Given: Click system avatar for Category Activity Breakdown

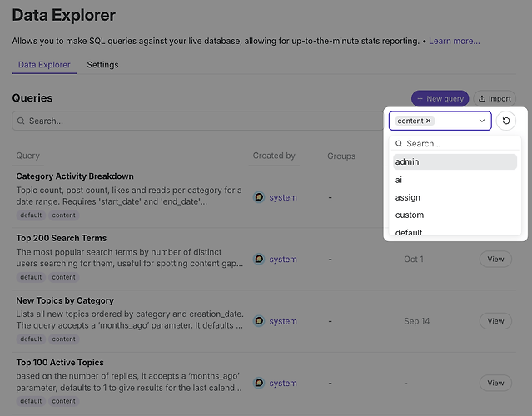Looking at the screenshot, I should point(259,197).
